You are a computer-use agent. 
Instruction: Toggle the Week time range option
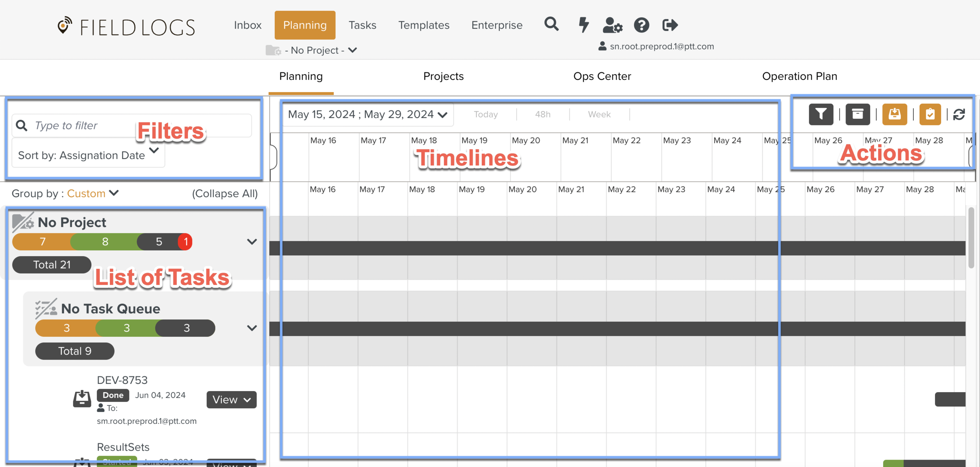point(599,114)
